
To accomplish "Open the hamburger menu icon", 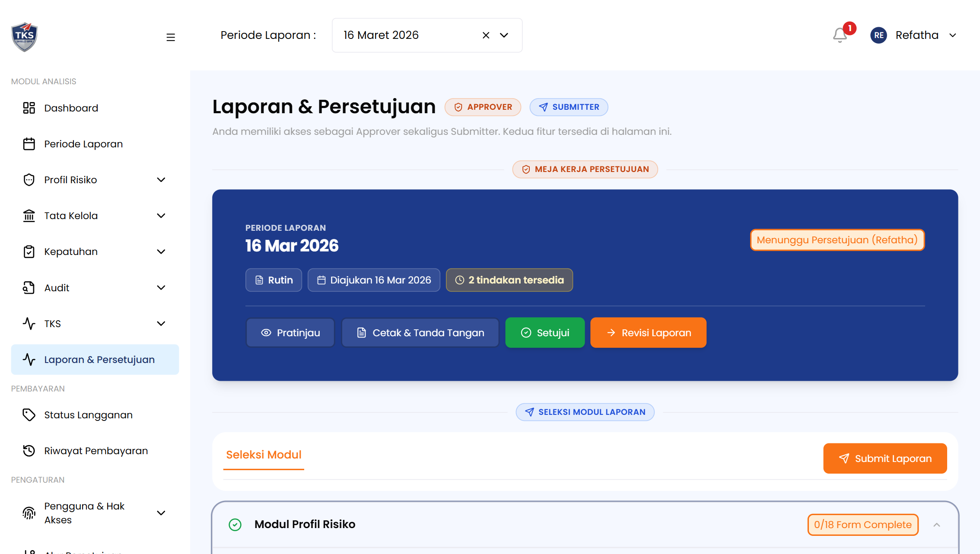I will click(170, 37).
